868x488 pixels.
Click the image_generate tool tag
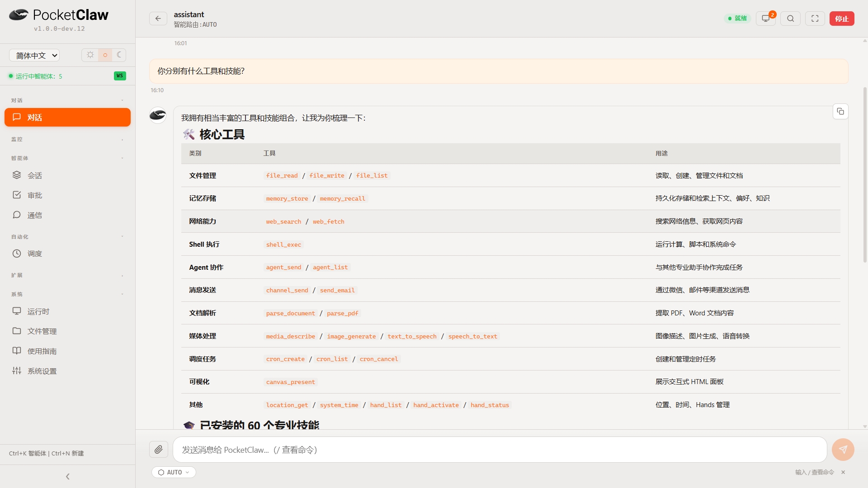tap(351, 337)
